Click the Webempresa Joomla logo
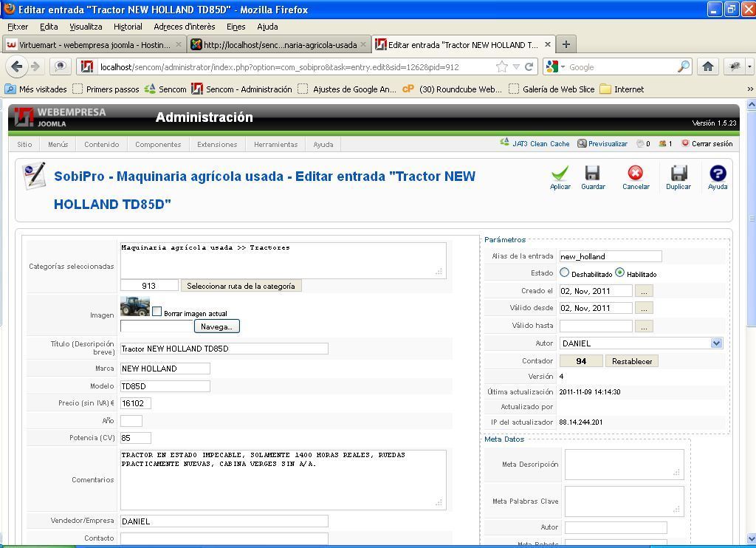 coord(61,117)
